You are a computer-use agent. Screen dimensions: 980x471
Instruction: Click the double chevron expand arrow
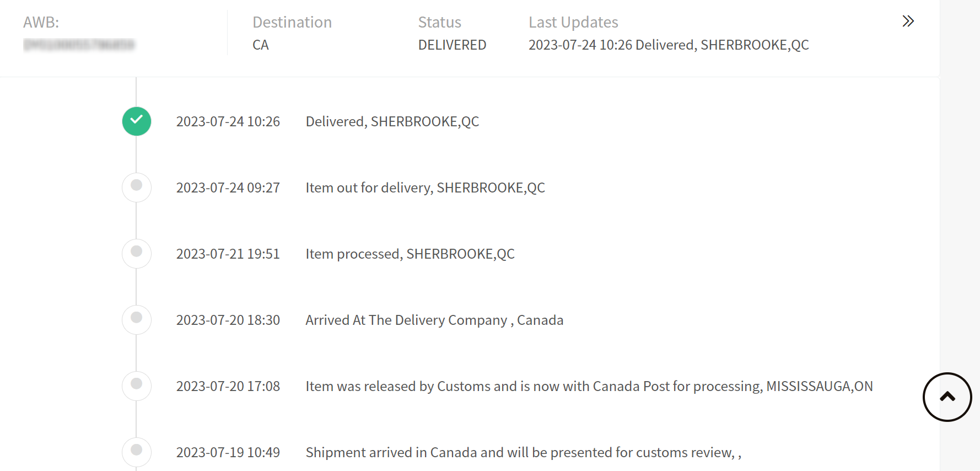908,22
